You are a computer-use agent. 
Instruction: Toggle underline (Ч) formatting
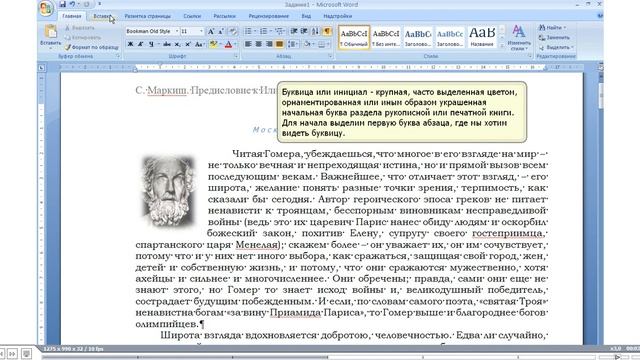(151, 44)
